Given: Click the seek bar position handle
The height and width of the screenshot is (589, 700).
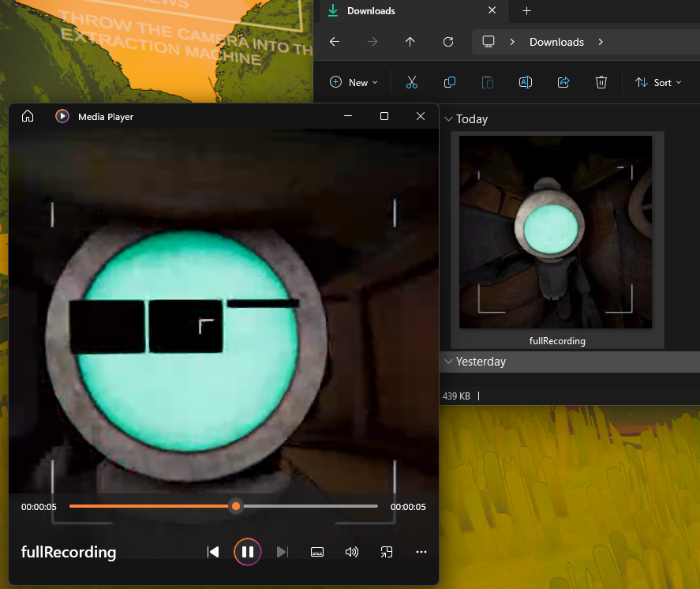Looking at the screenshot, I should 235,506.
